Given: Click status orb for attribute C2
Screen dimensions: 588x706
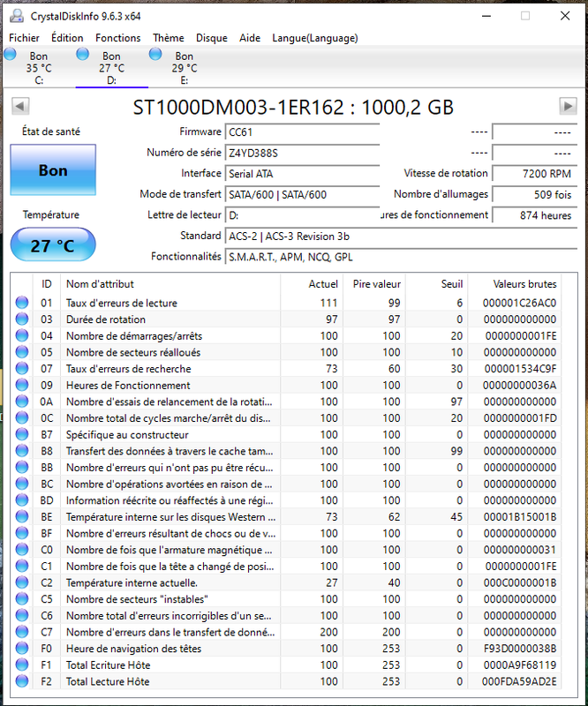Looking at the screenshot, I should coord(21,582).
